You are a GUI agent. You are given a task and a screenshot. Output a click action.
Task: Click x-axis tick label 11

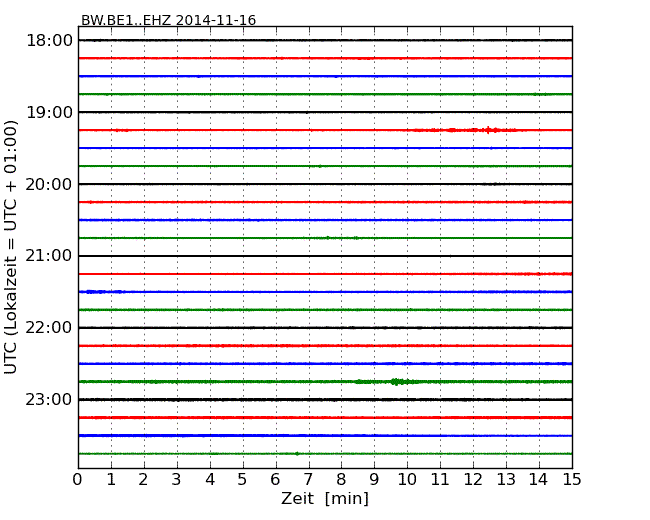pos(440,480)
